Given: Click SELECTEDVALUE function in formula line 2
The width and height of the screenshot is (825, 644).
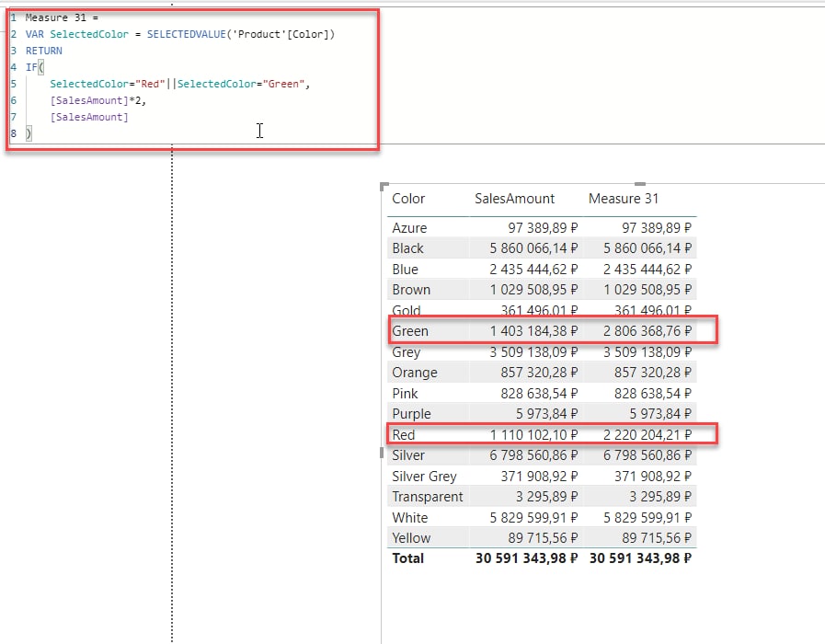Looking at the screenshot, I should tap(187, 34).
